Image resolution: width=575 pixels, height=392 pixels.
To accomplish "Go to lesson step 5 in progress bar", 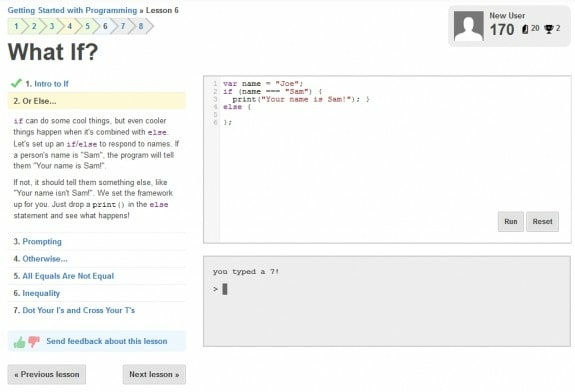I will [x=87, y=26].
